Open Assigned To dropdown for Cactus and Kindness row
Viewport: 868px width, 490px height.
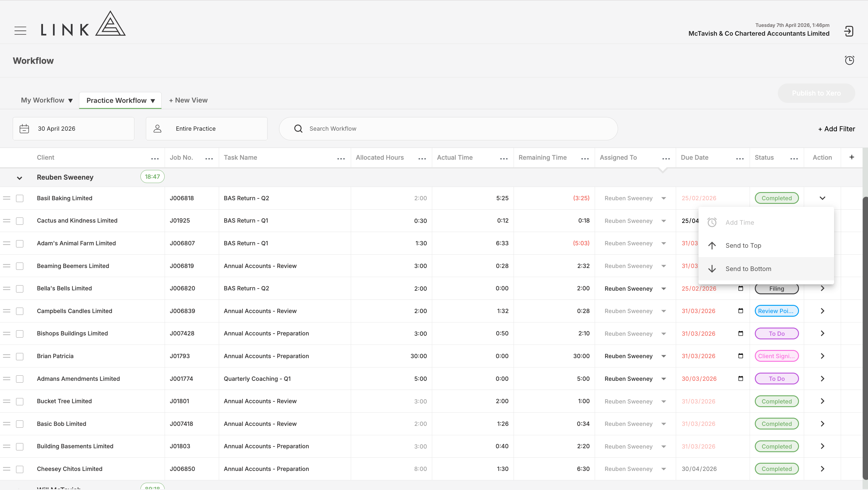(x=663, y=221)
